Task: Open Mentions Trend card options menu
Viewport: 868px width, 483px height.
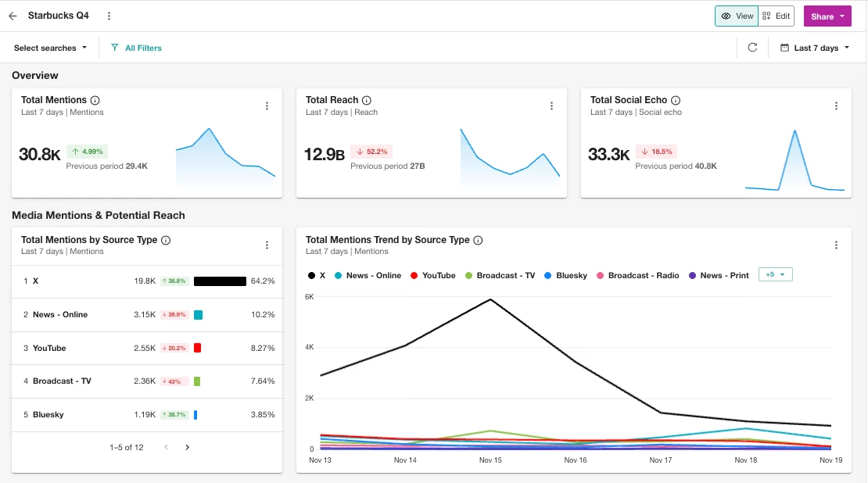Action: [836, 245]
